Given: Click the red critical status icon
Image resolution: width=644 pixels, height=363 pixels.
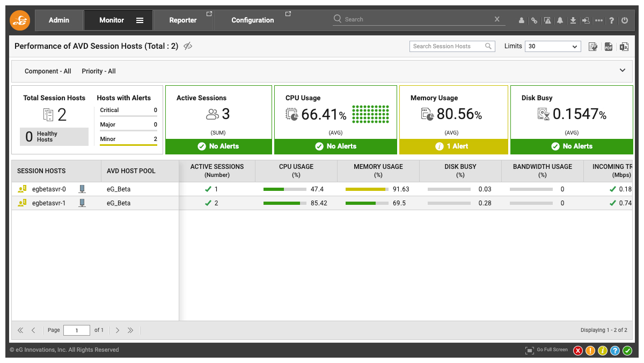Looking at the screenshot, I should [578, 351].
